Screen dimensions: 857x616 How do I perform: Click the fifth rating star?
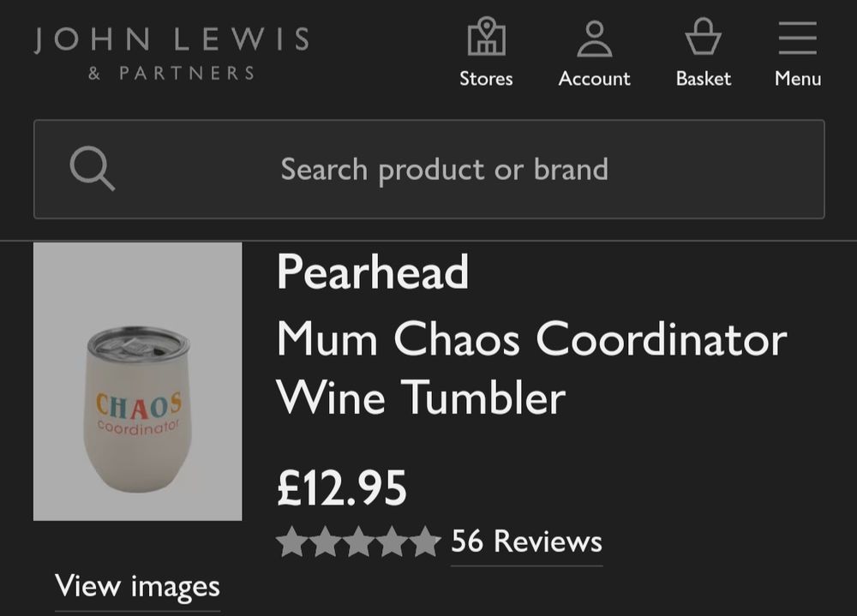424,542
